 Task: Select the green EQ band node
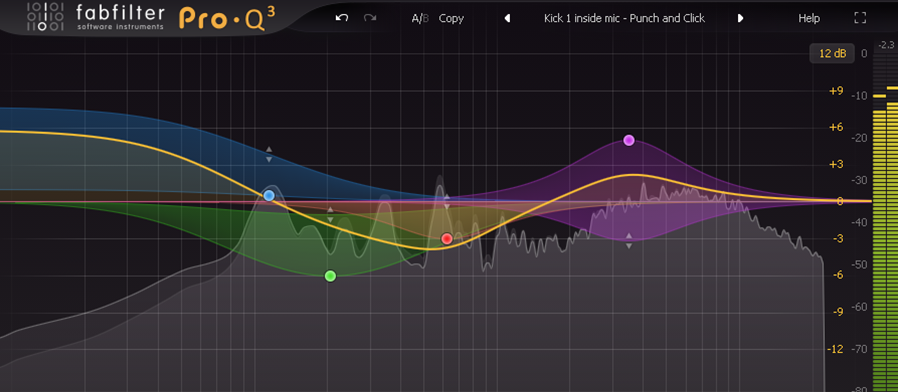tap(330, 276)
